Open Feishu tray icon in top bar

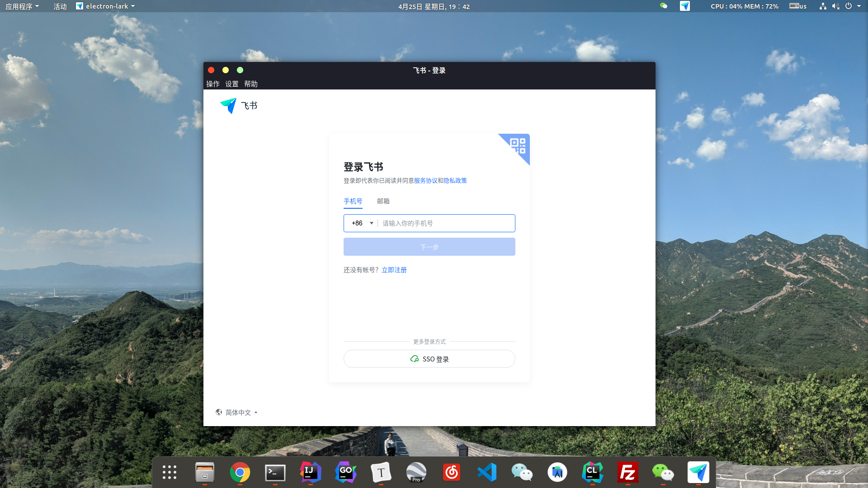684,6
